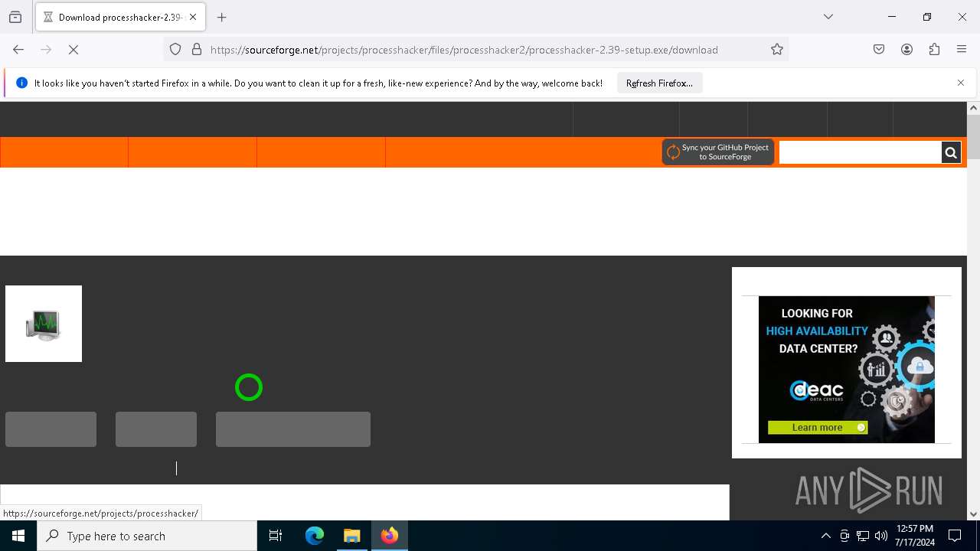
Task: Open the network status tray icon
Action: [x=863, y=536]
